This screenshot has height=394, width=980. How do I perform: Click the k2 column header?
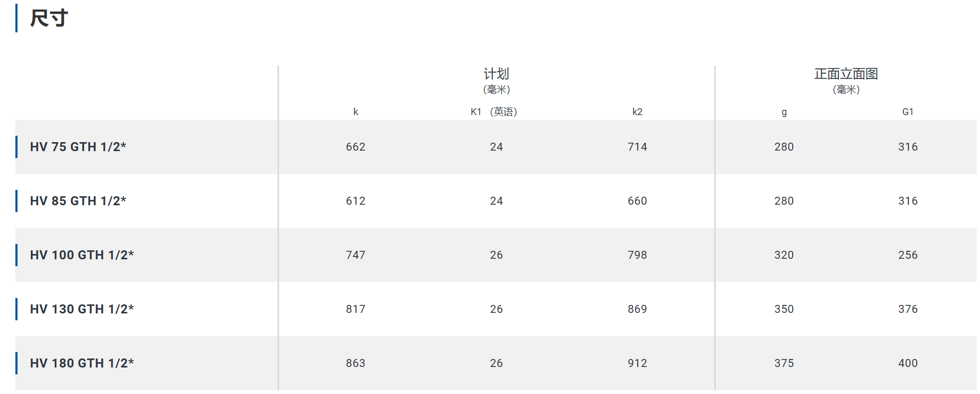point(637,112)
